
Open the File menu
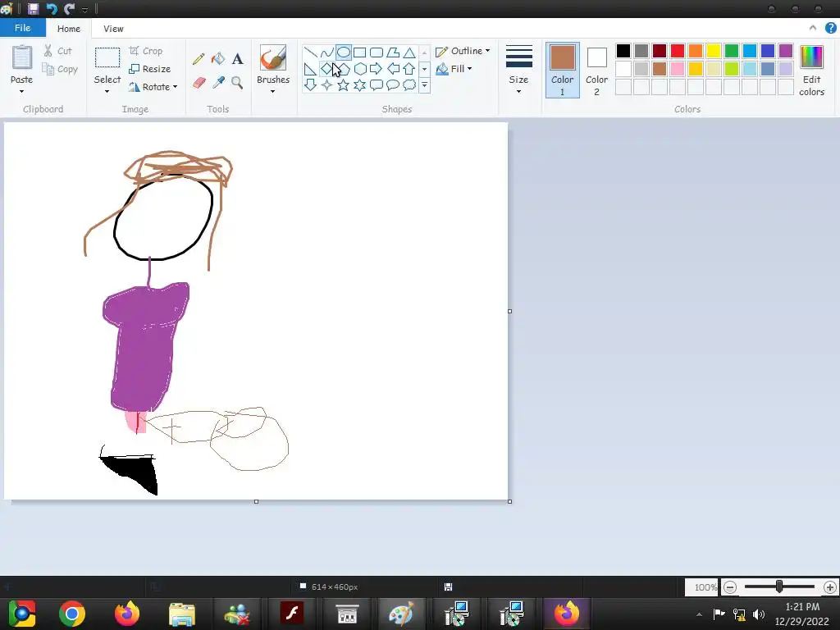22,28
